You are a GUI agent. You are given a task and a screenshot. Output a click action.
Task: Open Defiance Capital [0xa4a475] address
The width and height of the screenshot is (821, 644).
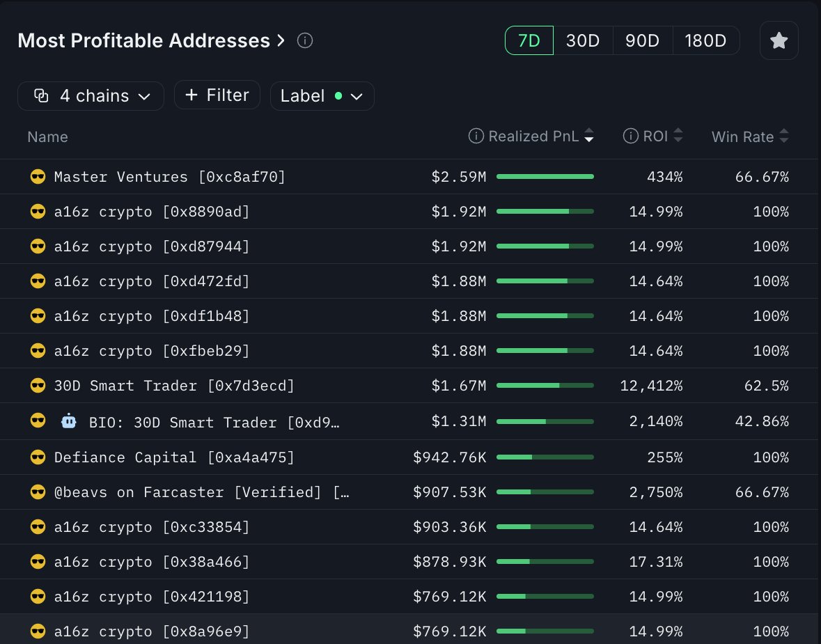tap(174, 457)
